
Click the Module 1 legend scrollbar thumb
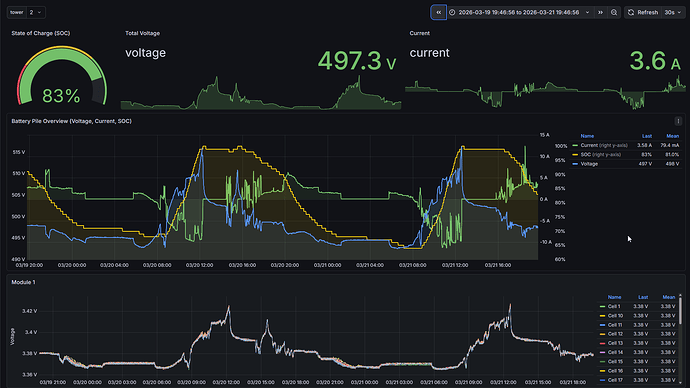(x=680, y=311)
